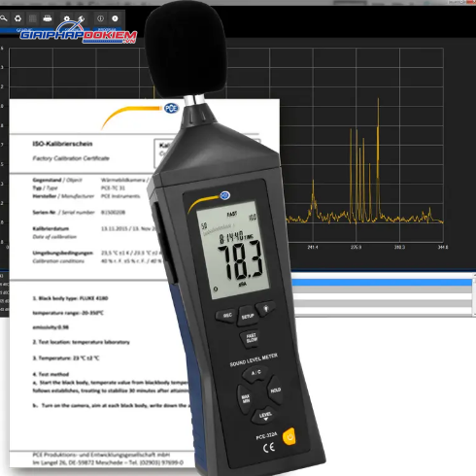476x476 pixels.
Task: Select the magnifier zoom tool in toolbar
Action: click(x=4, y=18)
